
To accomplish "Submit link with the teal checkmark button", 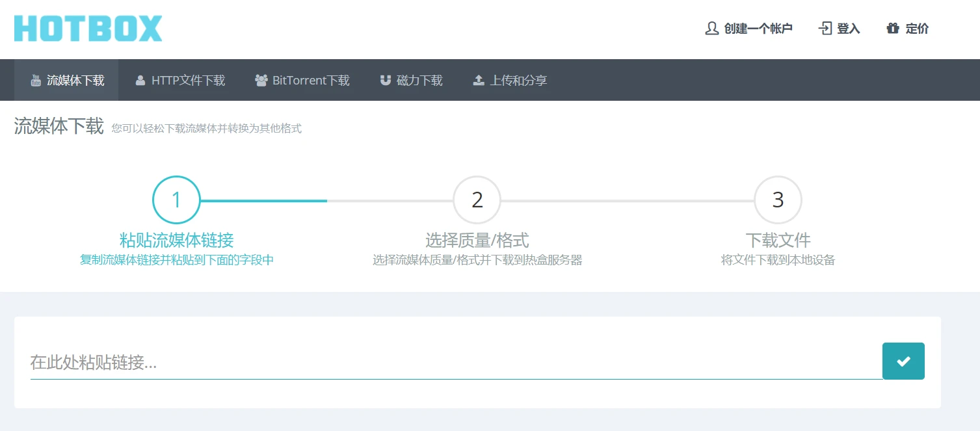I will click(x=903, y=361).
